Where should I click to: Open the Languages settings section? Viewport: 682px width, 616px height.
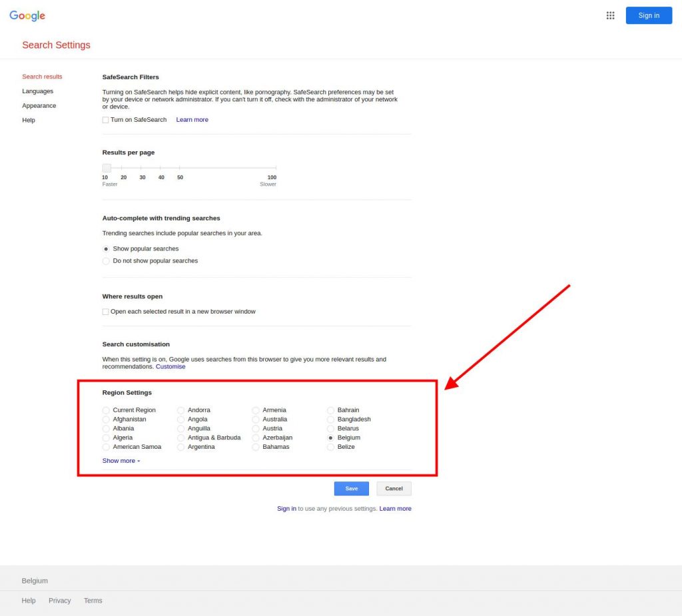38,91
